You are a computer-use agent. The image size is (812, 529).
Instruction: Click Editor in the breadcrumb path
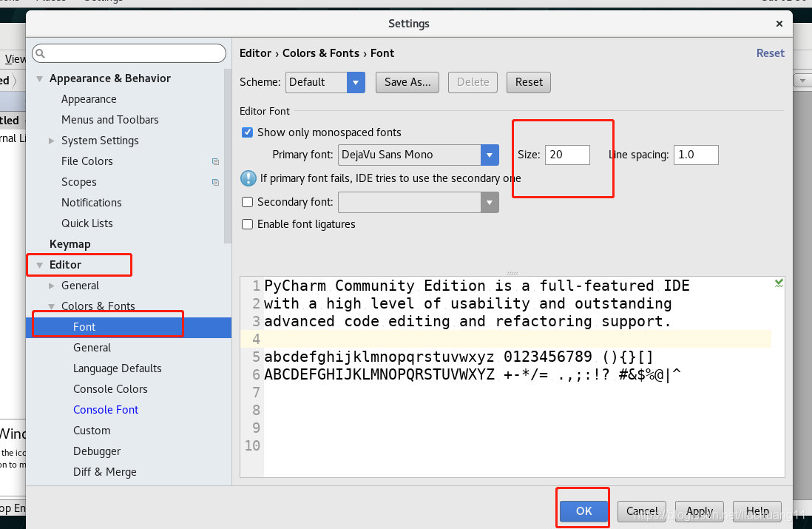(x=255, y=53)
